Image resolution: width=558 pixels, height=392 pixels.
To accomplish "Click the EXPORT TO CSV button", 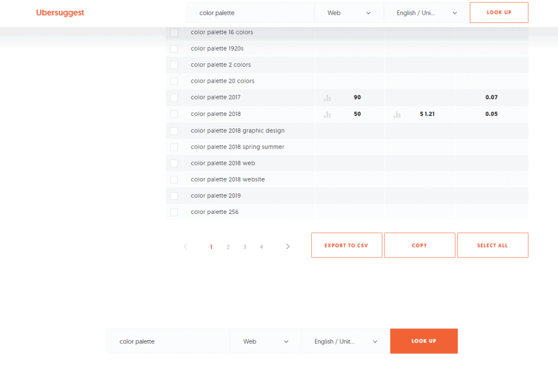I will coord(347,245).
